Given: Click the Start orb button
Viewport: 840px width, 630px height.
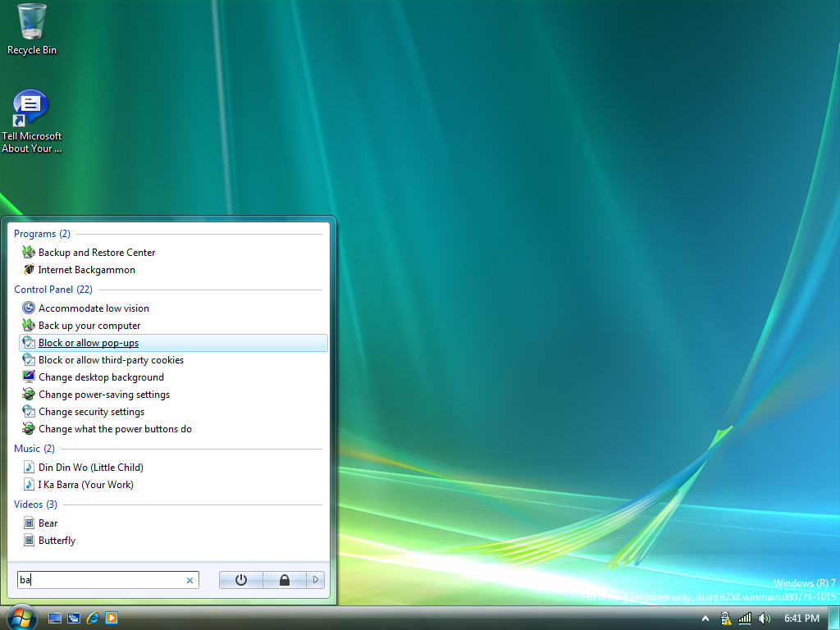Looking at the screenshot, I should pyautogui.click(x=21, y=617).
